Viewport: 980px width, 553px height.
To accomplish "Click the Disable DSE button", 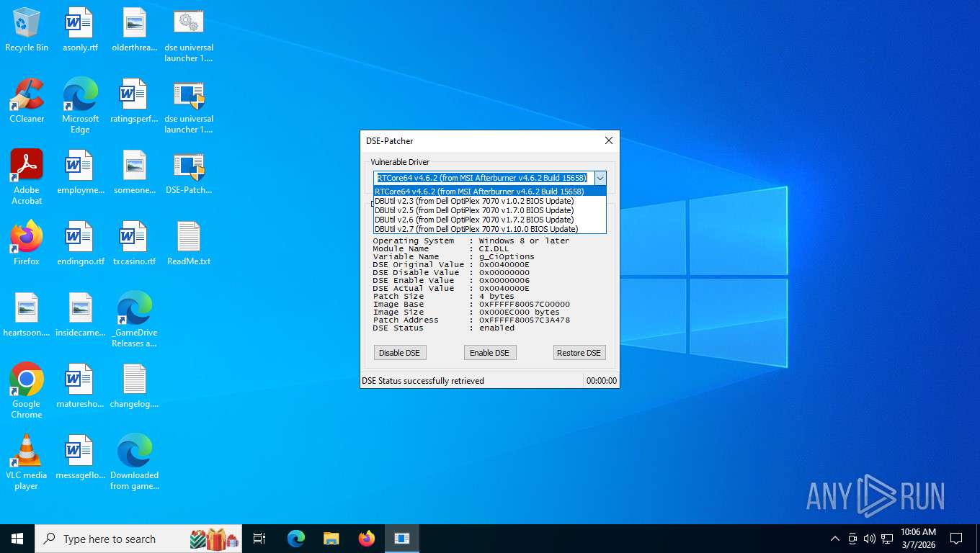I will click(400, 353).
